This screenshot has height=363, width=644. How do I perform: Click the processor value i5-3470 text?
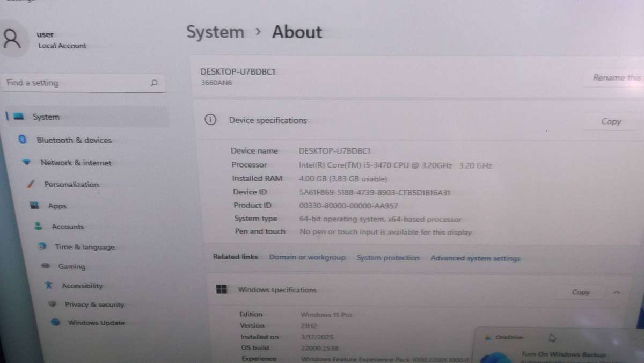coord(395,165)
